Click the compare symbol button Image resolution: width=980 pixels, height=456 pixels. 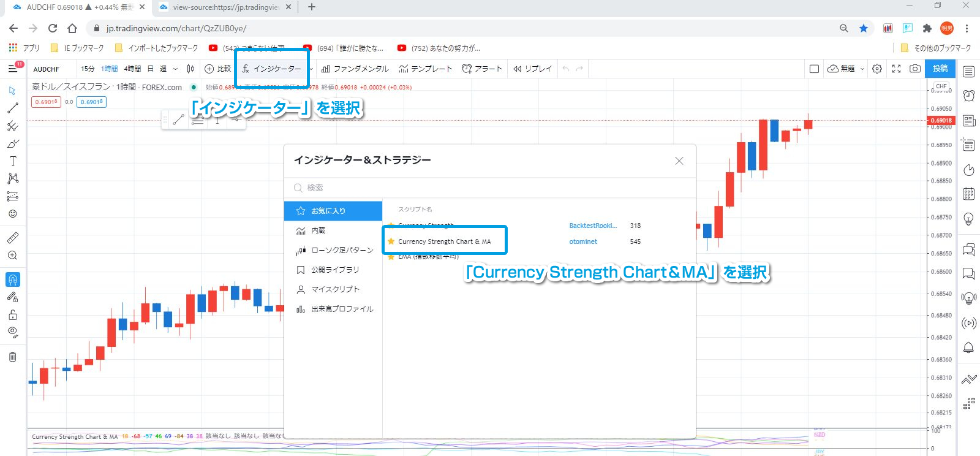pos(217,69)
